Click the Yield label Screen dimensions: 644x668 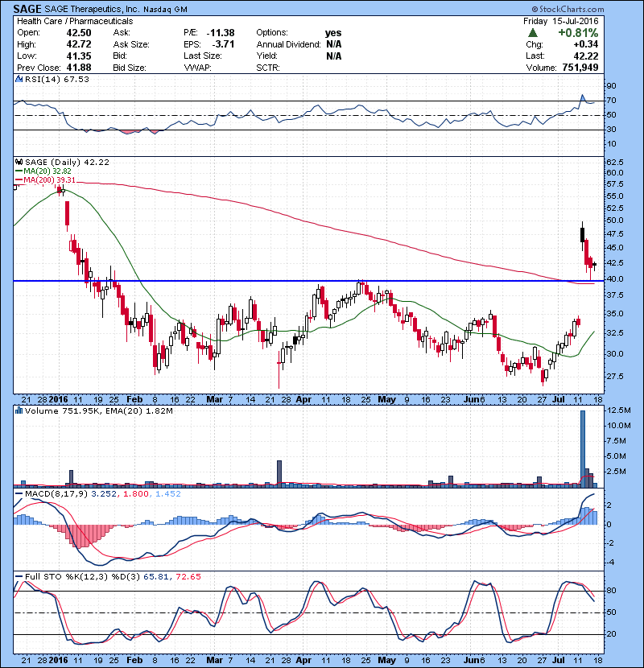(x=267, y=56)
